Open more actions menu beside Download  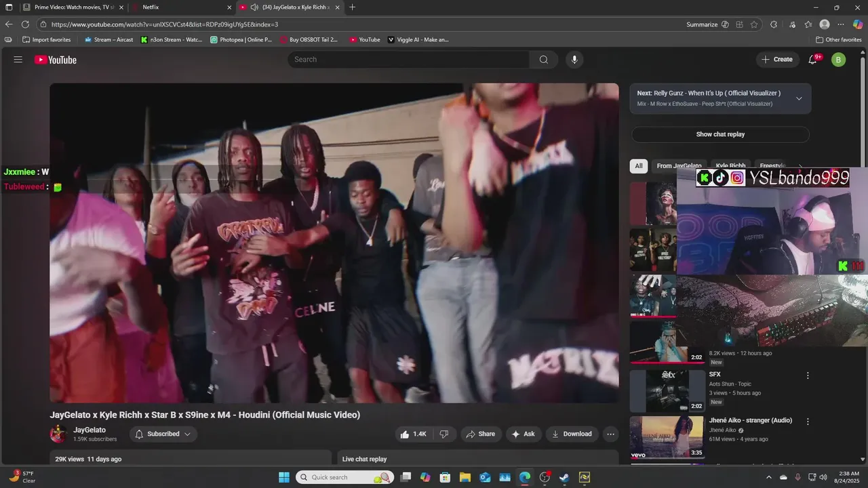tap(610, 434)
